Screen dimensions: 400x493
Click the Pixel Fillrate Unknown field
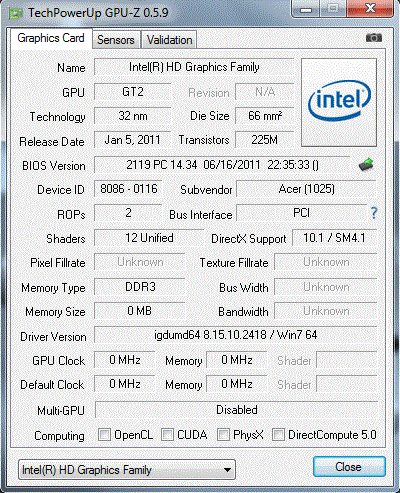pyautogui.click(x=140, y=262)
